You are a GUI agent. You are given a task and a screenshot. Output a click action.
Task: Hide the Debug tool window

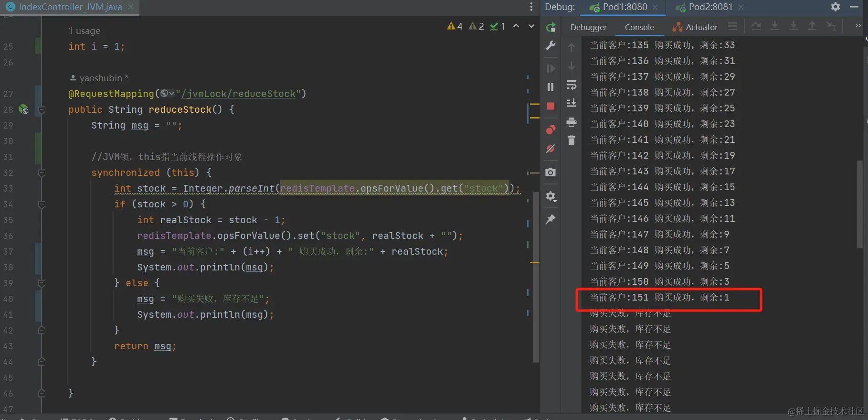[x=854, y=7]
